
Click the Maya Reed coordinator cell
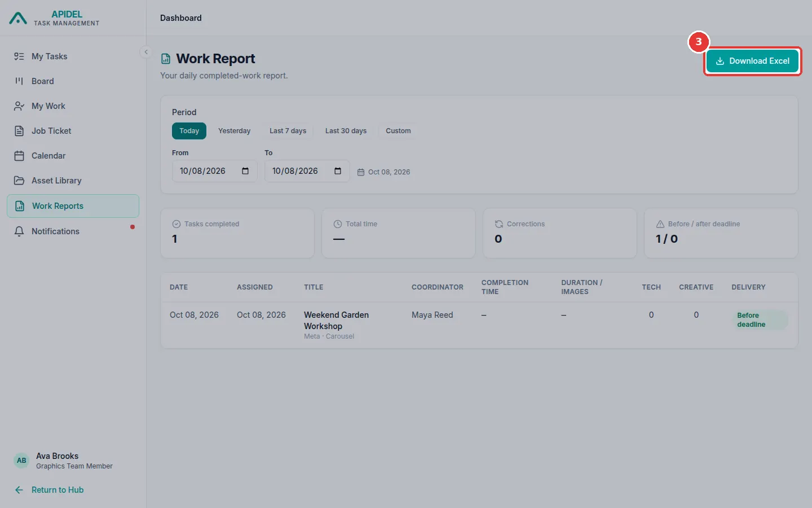point(433,315)
